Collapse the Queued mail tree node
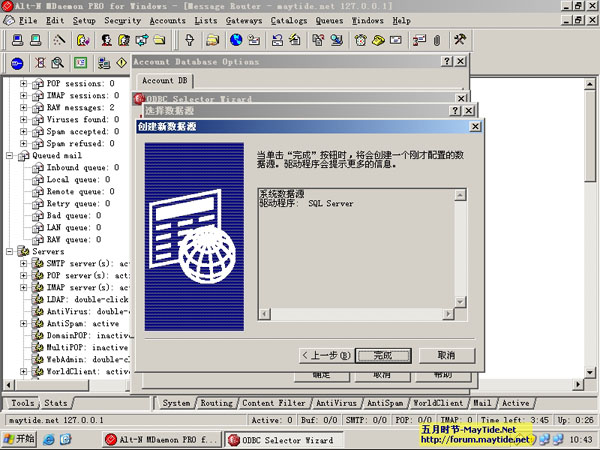This screenshot has height=450, width=600. pyautogui.click(x=10, y=156)
